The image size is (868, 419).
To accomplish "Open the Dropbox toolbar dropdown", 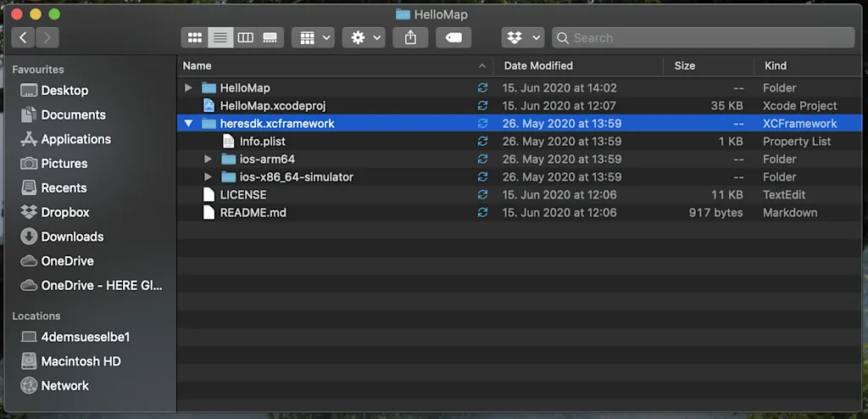I will (522, 37).
